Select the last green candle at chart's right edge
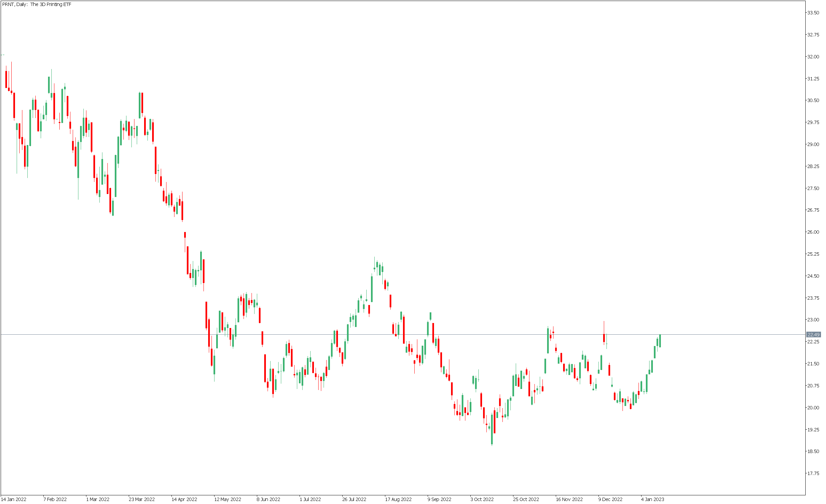 pyautogui.click(x=660, y=341)
